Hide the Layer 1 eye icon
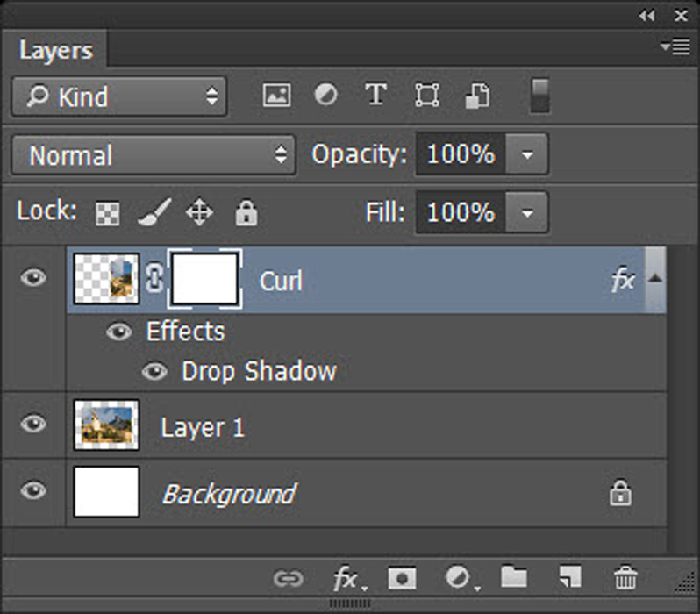700x614 pixels. [33, 424]
